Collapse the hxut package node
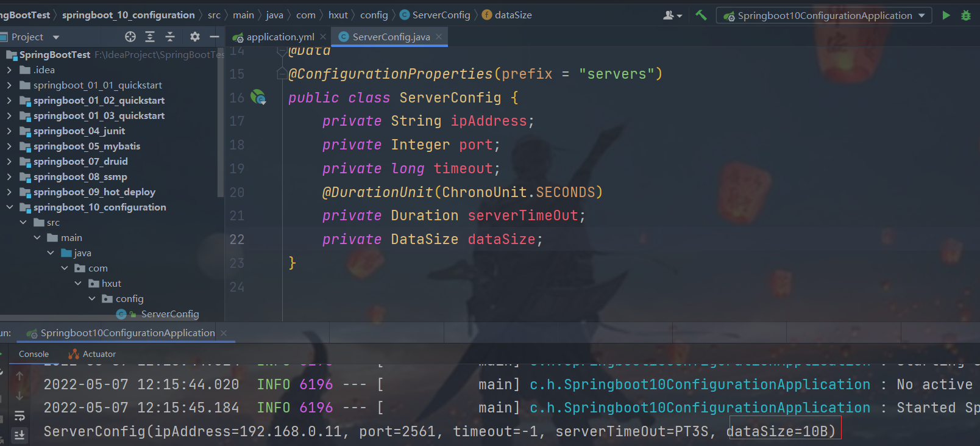The image size is (980, 446). pos(78,284)
